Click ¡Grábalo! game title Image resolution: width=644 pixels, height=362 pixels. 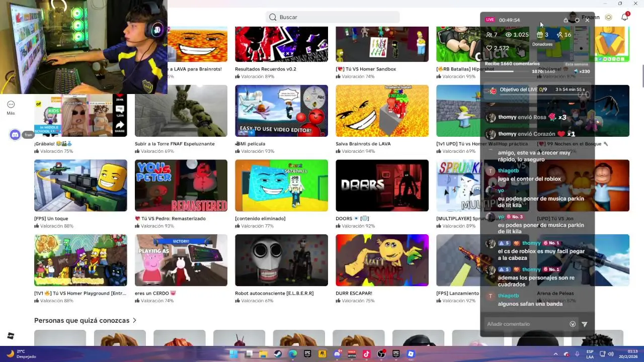[53, 144]
